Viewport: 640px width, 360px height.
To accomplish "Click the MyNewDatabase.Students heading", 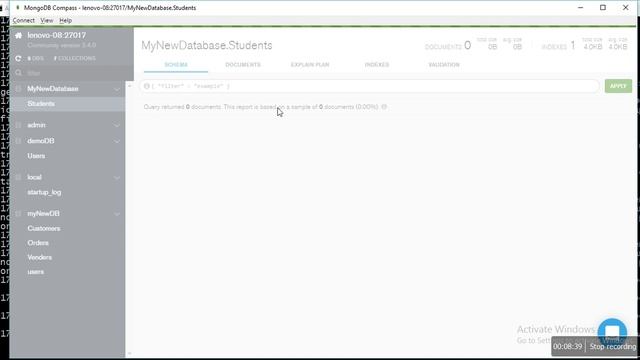I will [x=207, y=45].
